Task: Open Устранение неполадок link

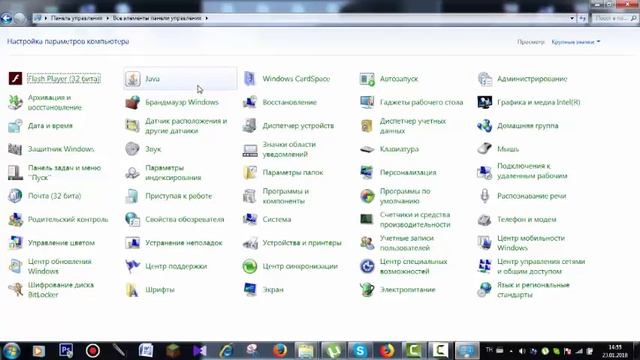Action: [x=184, y=243]
